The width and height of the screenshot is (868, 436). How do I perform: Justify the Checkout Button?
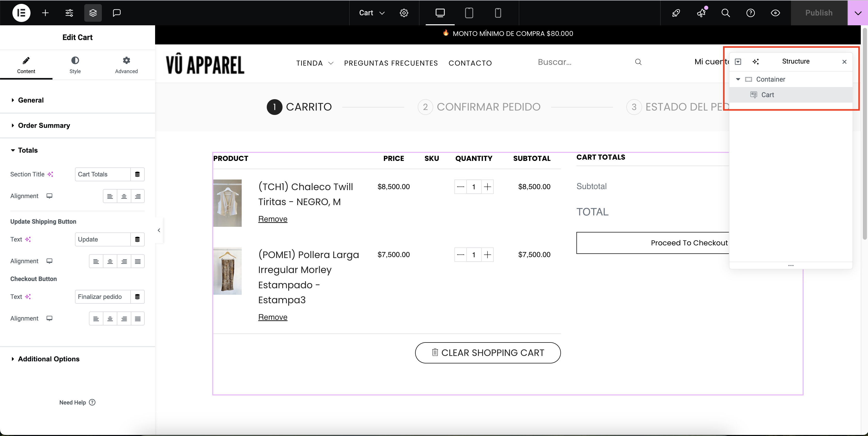138,318
